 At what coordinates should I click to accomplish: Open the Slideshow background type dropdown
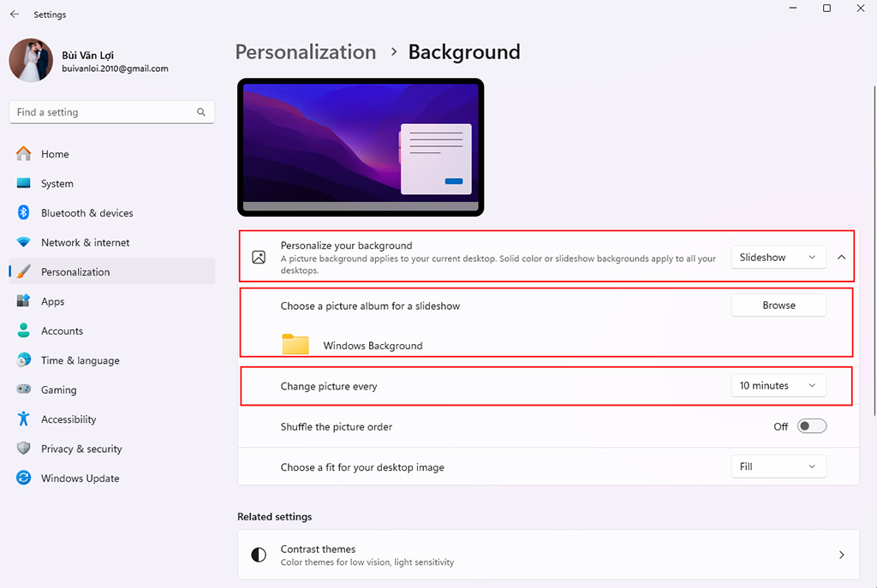coord(778,258)
